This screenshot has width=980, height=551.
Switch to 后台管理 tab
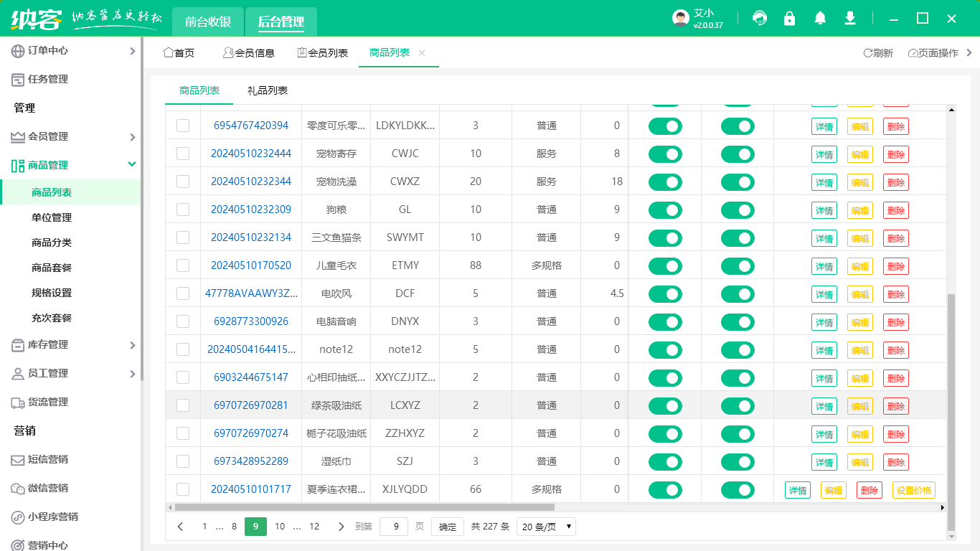click(x=281, y=22)
